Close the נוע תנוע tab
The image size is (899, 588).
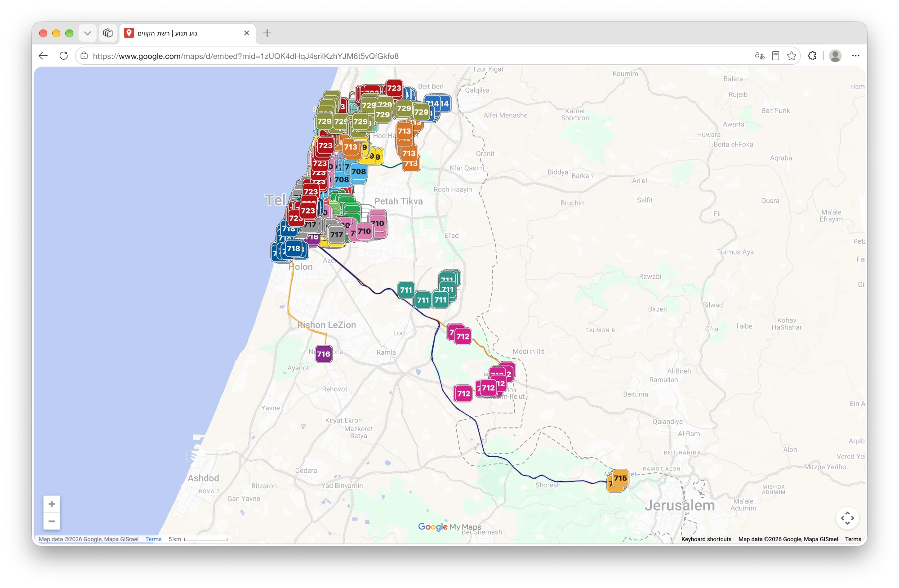246,33
